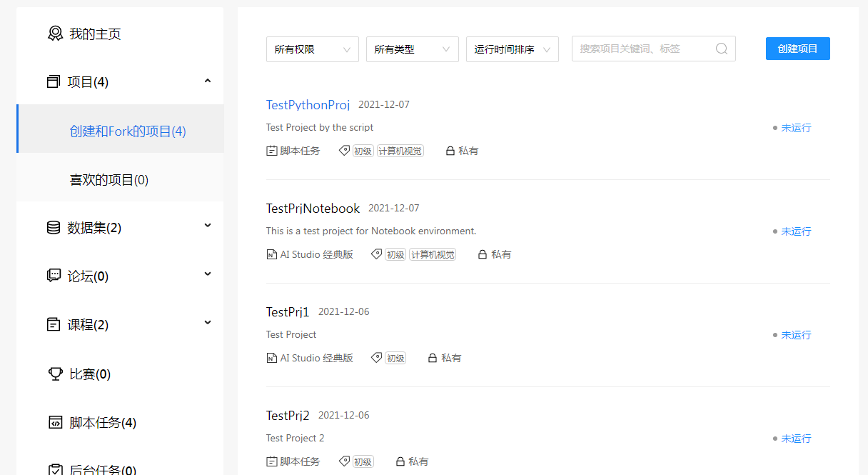This screenshot has height=475, width=868.
Task: Click date 2021-12-06 beside TestPrj1
Action: [x=344, y=311]
